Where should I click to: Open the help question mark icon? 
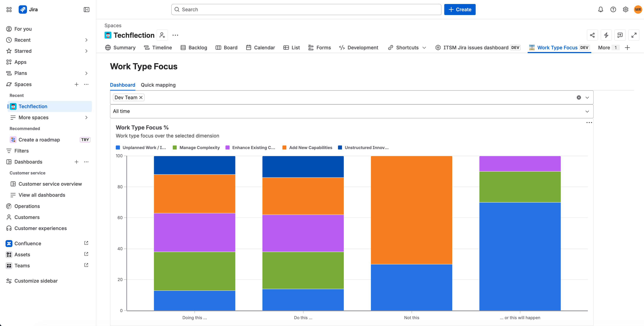[x=613, y=10]
